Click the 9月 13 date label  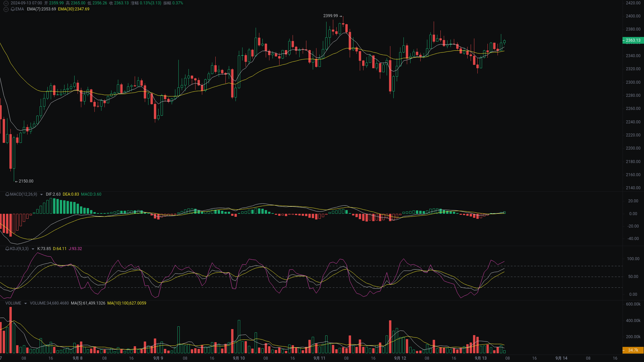(481, 358)
